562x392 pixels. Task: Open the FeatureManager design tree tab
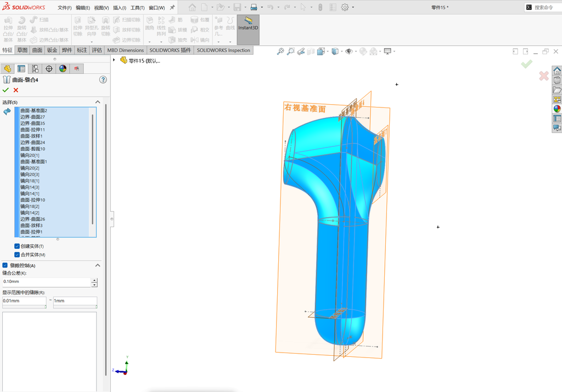pos(8,69)
